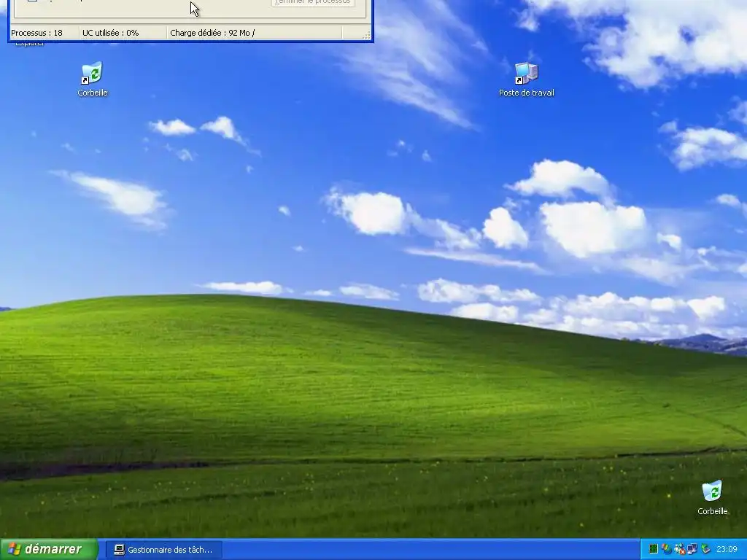Click the 'UC utilisée : 0%' status entry
The image size is (747, 560).
tap(123, 33)
